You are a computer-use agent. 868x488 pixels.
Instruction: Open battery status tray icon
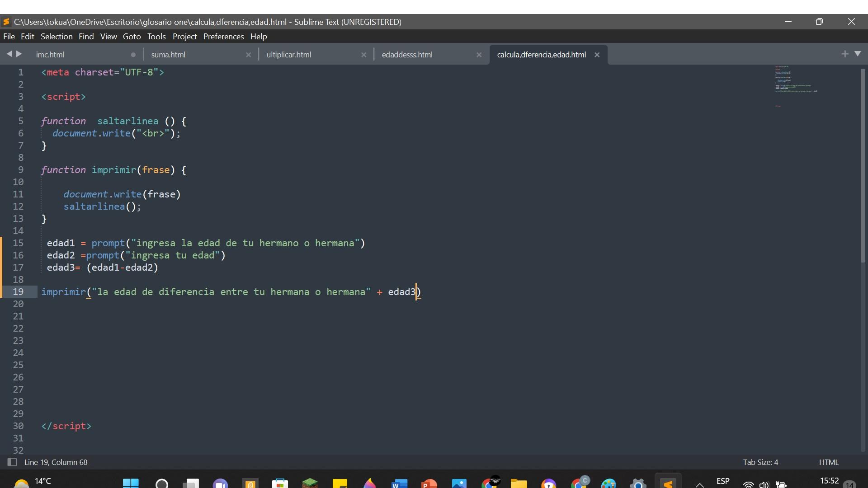pyautogui.click(x=781, y=485)
